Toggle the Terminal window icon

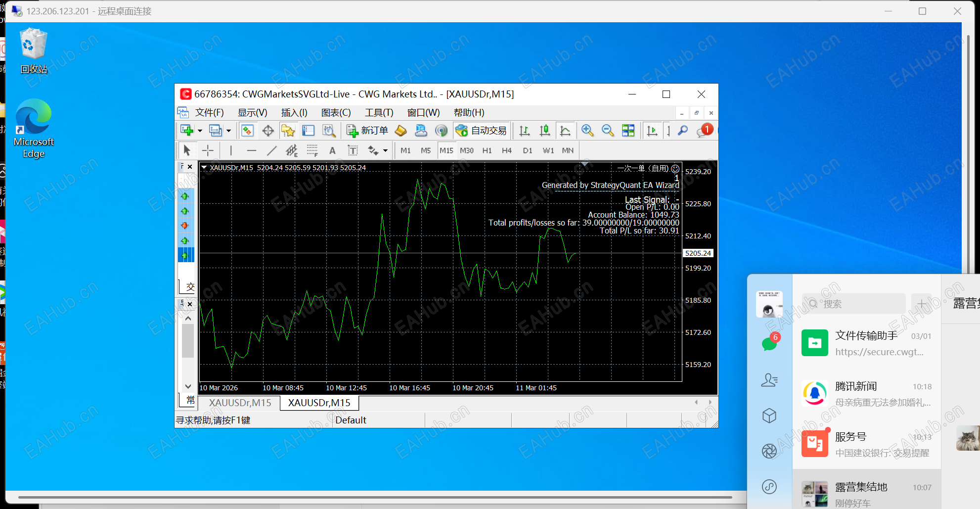tap(309, 131)
